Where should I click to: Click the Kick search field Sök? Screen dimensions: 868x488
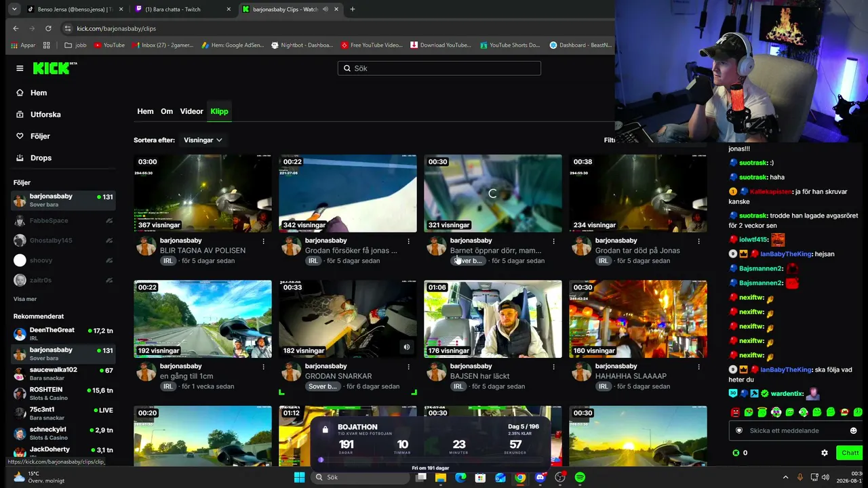(x=439, y=68)
